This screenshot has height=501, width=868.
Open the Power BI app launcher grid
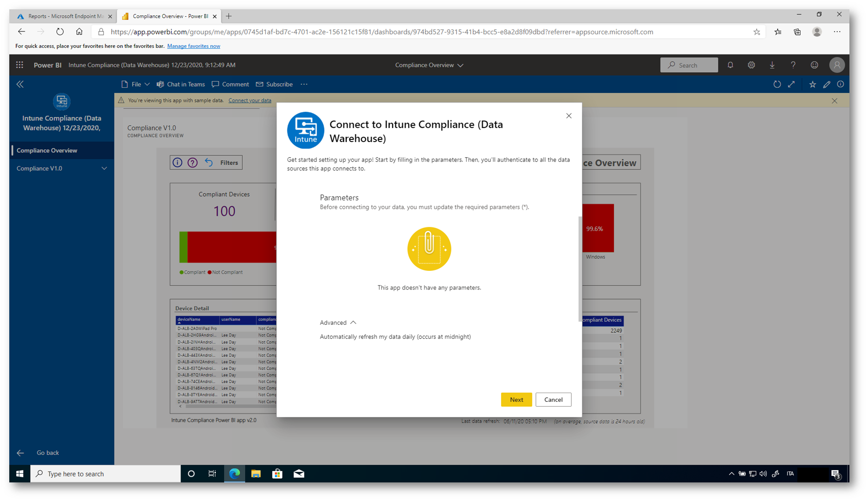[x=19, y=65]
